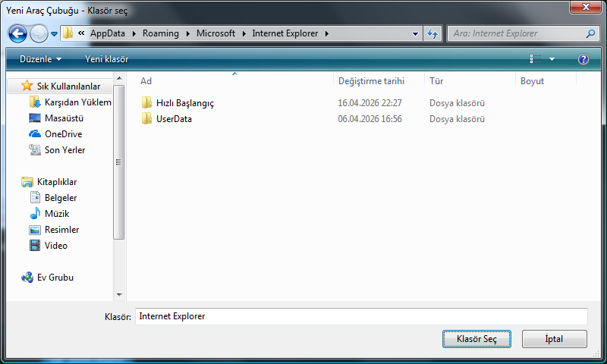Expand the arrow after Microsoft

point(244,33)
